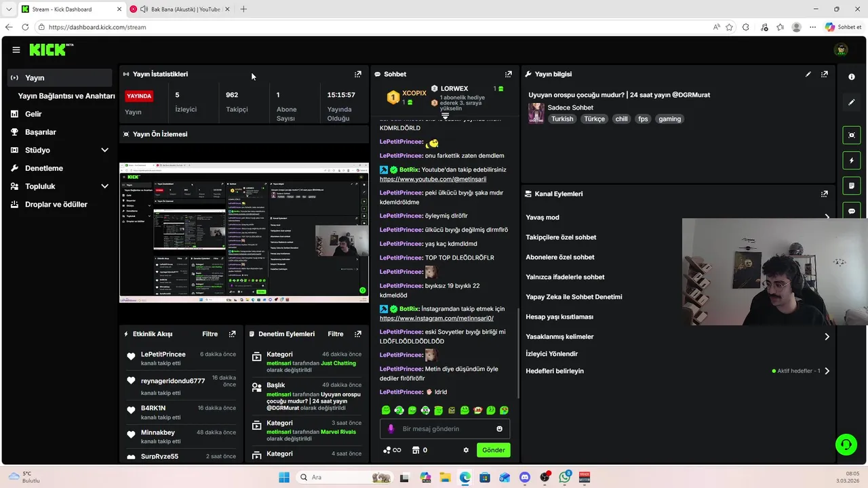Screen dimensions: 868x488
Task: Pop out the Etkinlik Akışı panel
Action: (x=233, y=334)
